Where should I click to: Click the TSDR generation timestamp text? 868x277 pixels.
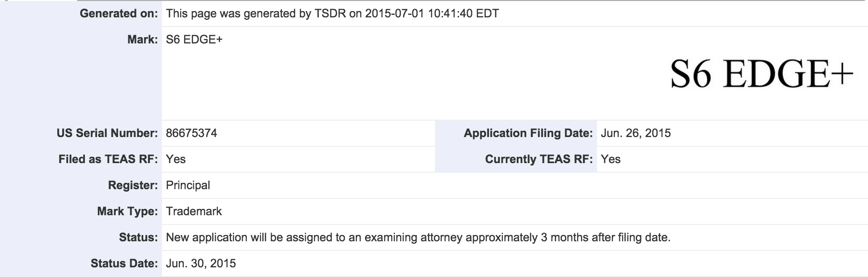coord(332,14)
